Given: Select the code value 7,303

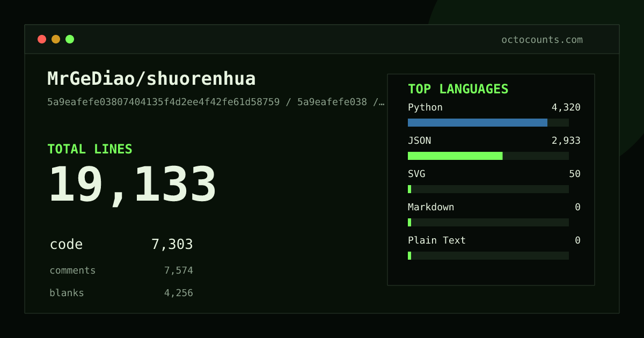Looking at the screenshot, I should coord(172,245).
